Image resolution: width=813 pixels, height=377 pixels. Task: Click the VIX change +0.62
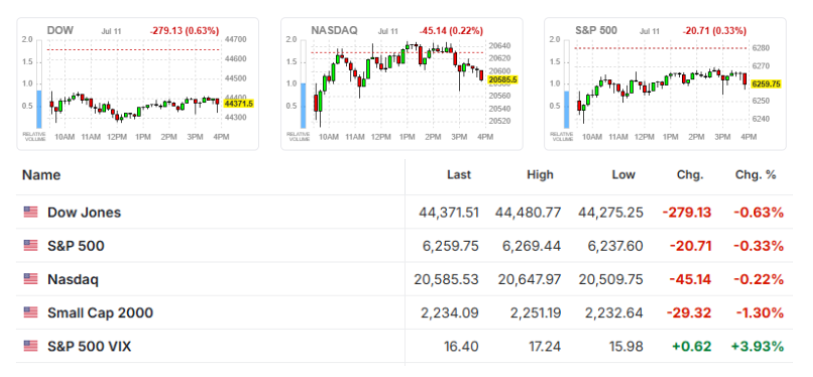pos(692,346)
